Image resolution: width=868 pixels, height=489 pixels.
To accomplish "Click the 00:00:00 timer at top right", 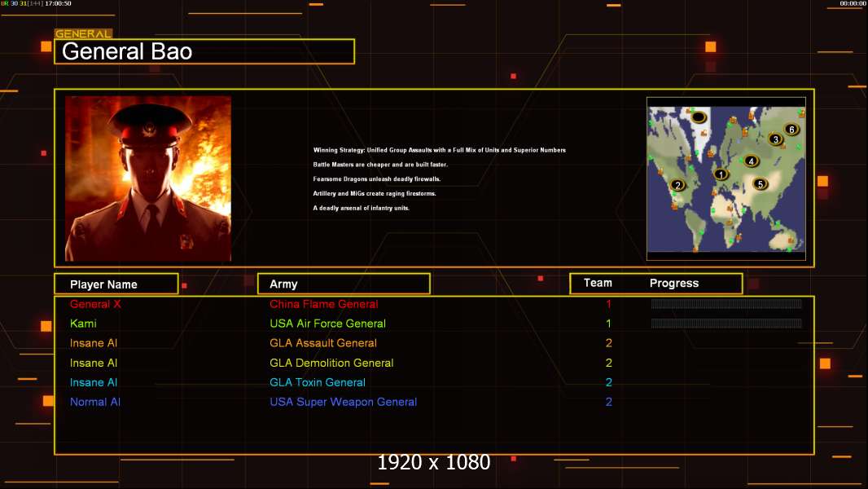I will click(x=853, y=3).
